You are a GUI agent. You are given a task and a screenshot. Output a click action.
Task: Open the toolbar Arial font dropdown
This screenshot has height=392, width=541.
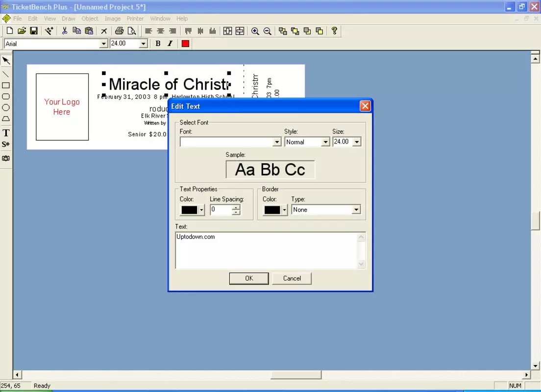pos(103,44)
